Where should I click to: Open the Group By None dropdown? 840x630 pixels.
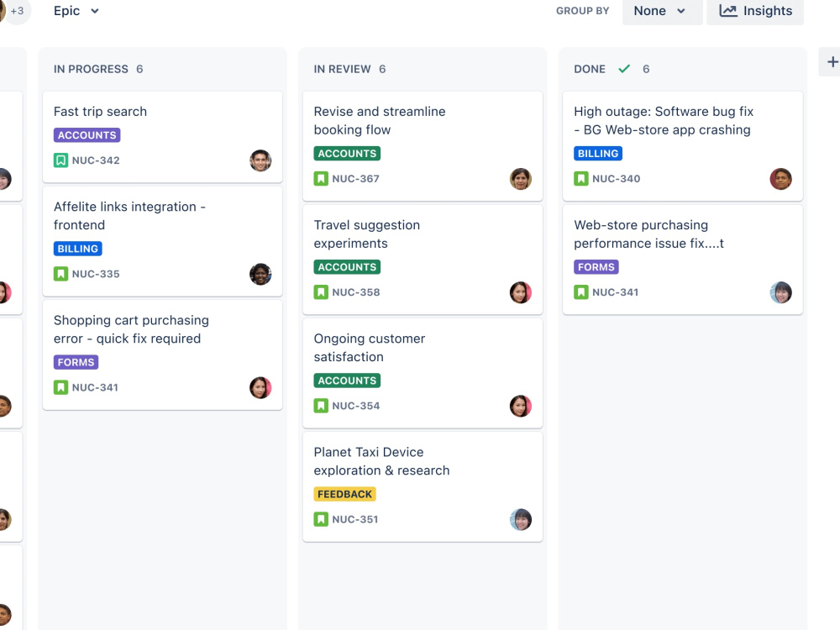(x=662, y=11)
